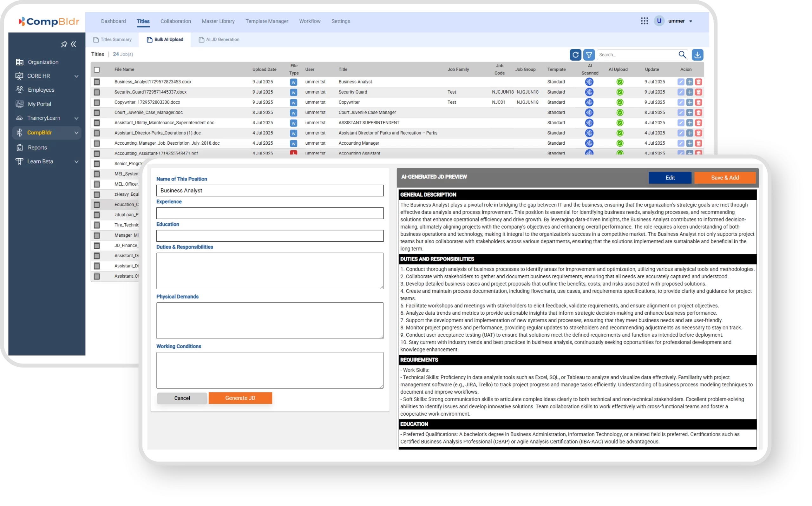Delete the Security_Guard row with the trash icon

click(x=698, y=92)
